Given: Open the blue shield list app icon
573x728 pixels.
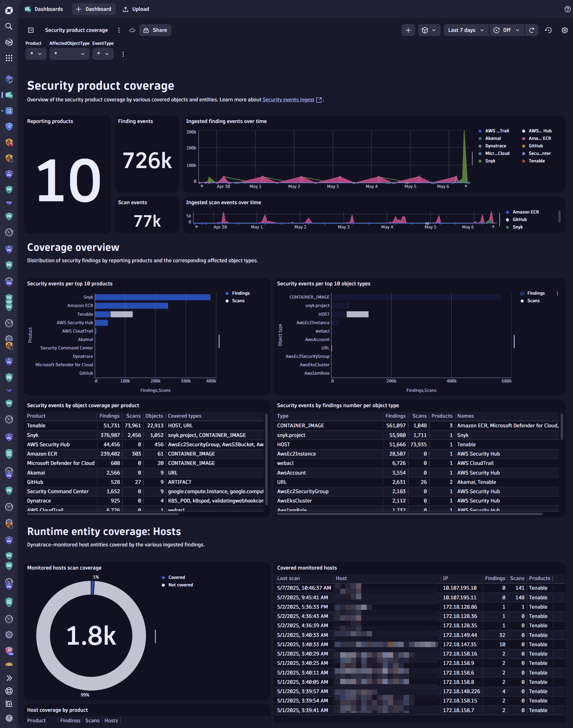Looking at the screenshot, I should (x=9, y=126).
